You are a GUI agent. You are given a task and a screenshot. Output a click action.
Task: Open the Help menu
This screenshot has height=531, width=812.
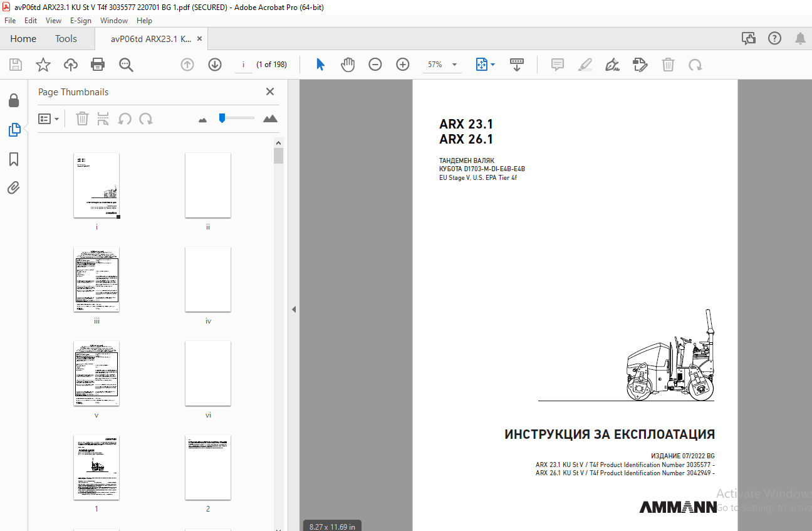point(144,21)
